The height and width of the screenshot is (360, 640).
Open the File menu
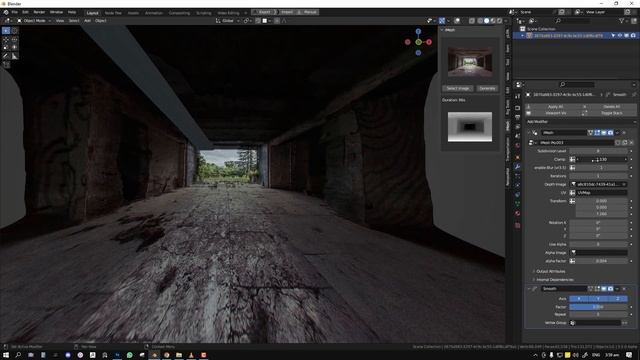(15, 12)
